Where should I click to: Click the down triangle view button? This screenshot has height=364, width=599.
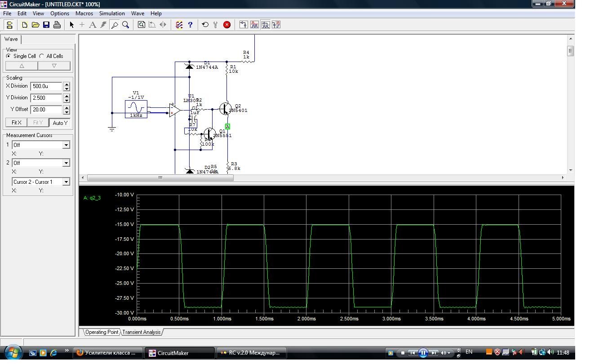click(54, 66)
